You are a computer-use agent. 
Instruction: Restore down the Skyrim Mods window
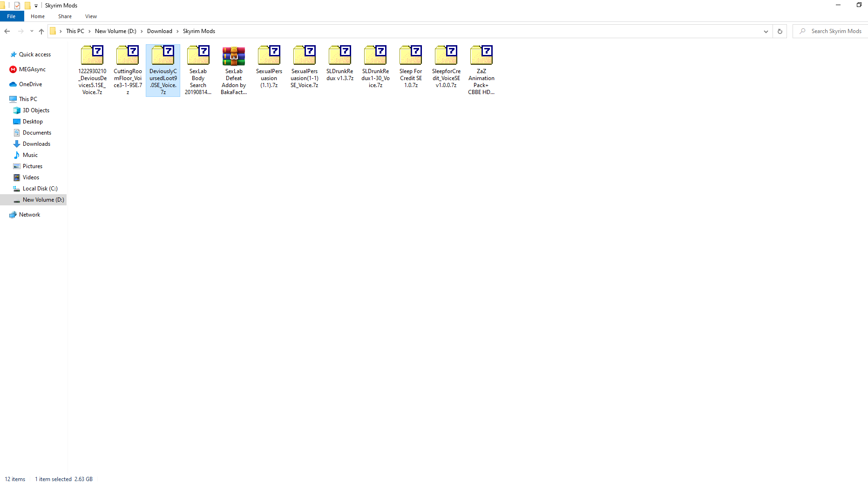pyautogui.click(x=859, y=5)
